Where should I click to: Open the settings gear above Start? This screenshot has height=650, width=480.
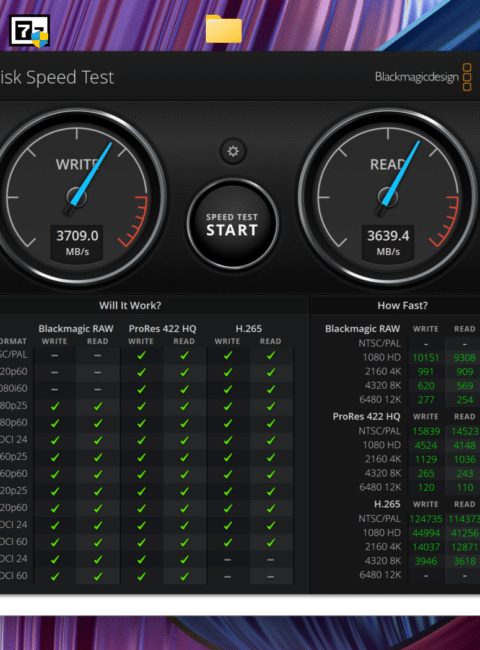click(233, 151)
